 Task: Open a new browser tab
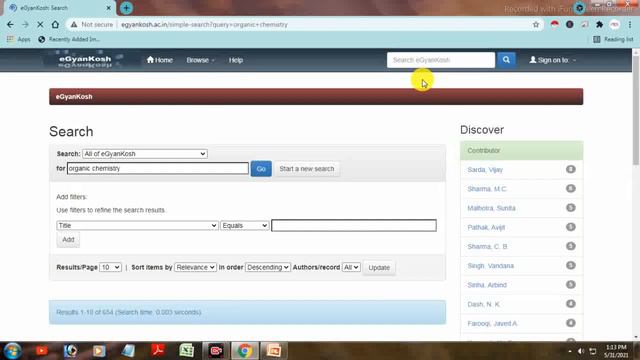point(126,8)
